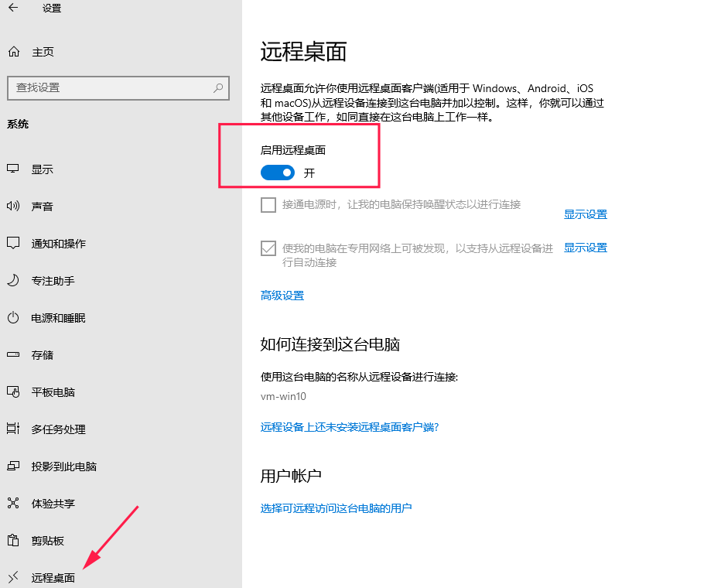Screen dimensions: 721x588
Task: Uncheck the 专用网络上可被发现 checkbox
Action: (268, 248)
